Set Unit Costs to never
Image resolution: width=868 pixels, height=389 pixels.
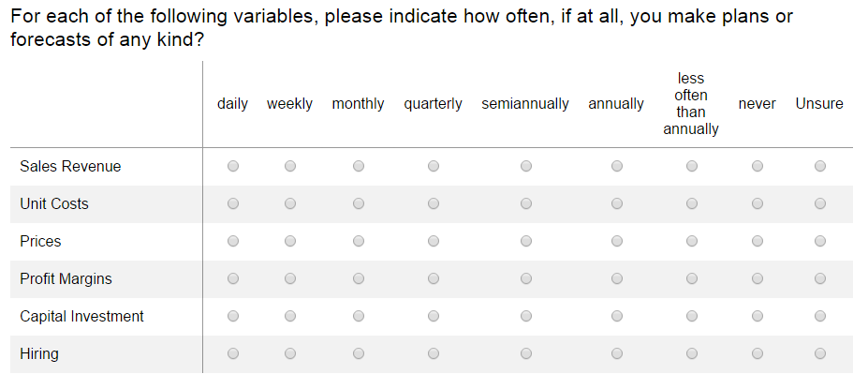pyautogui.click(x=758, y=204)
